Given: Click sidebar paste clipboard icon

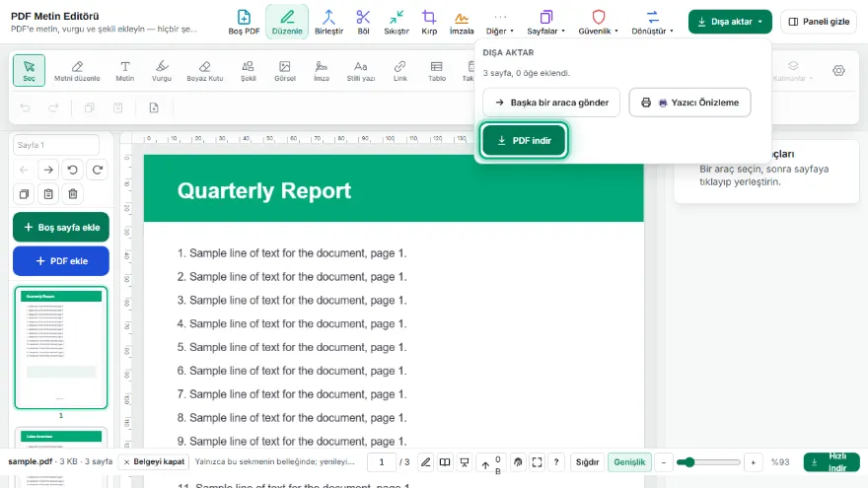Looking at the screenshot, I should click(x=48, y=194).
